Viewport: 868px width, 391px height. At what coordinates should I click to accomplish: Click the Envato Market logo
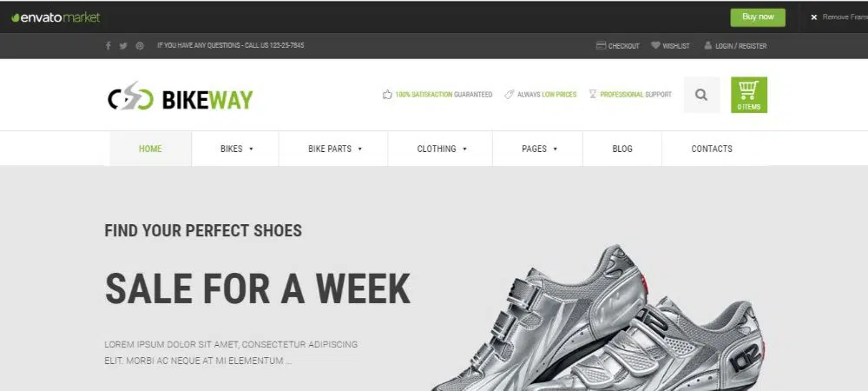coord(56,17)
